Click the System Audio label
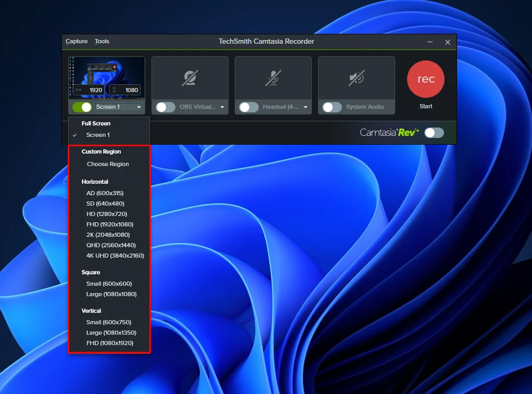Viewport: 532px width, 394px height. [x=365, y=107]
